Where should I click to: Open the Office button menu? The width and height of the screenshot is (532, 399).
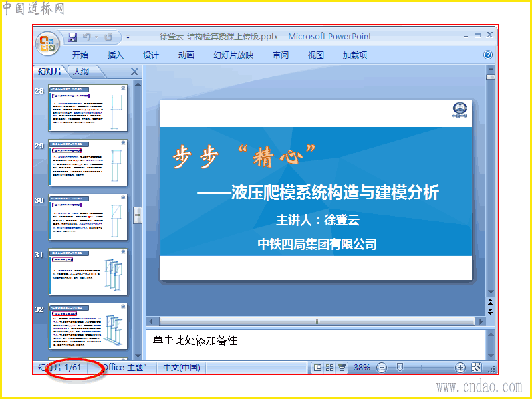47,43
